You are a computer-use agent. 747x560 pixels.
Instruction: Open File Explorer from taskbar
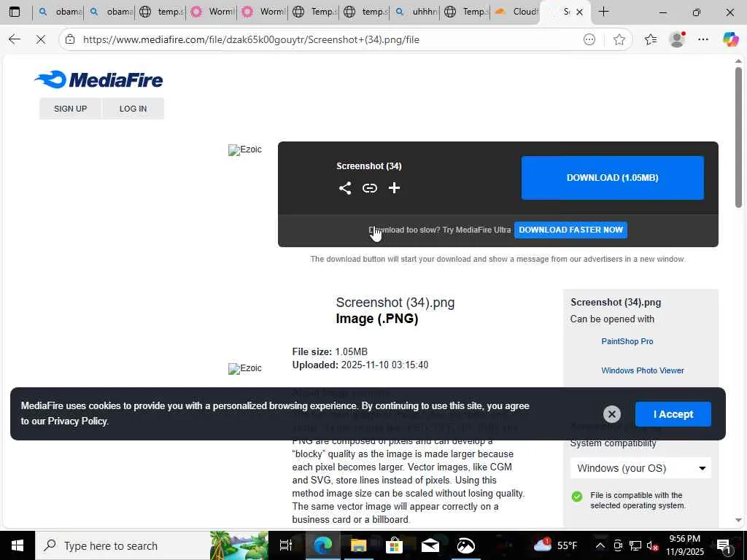[x=358, y=545]
